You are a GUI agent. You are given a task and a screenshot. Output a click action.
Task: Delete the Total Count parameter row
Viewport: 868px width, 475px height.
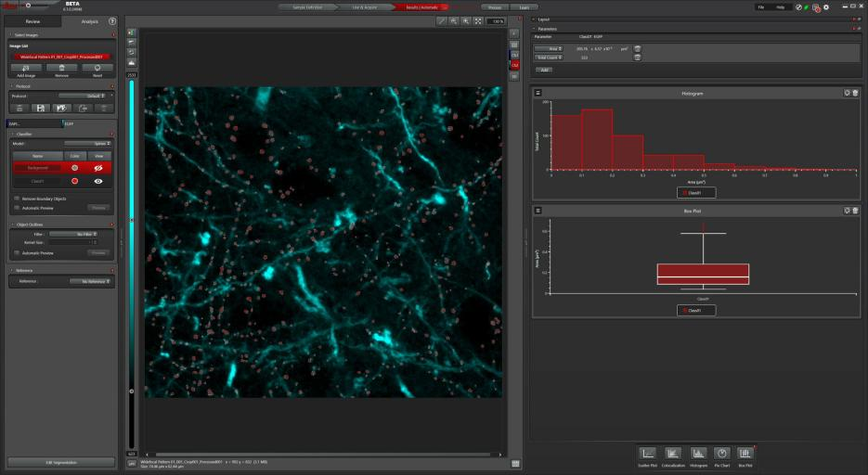pos(637,58)
